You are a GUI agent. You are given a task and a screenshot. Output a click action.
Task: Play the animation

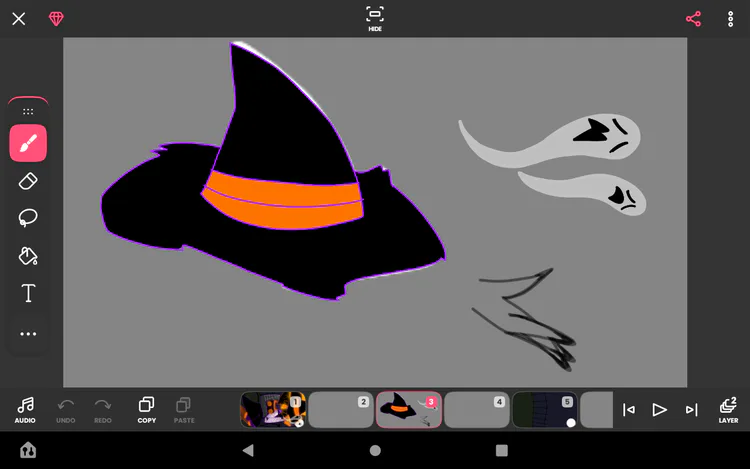[660, 410]
